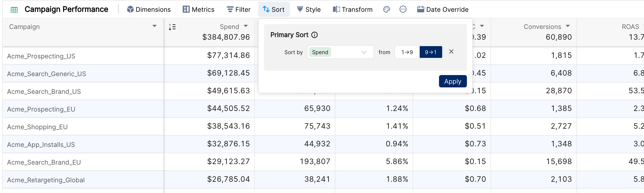
Task: Expand the Campaign column dropdown arrow
Action: click(x=155, y=26)
